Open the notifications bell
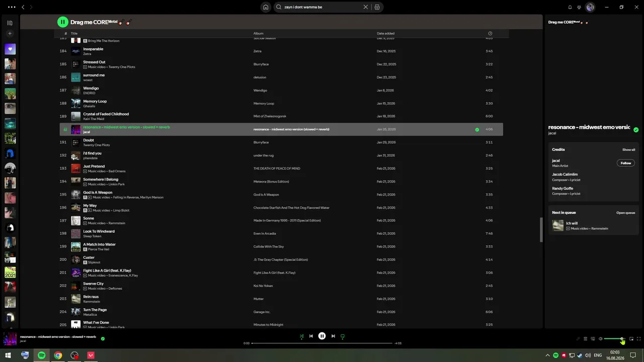The image size is (644, 362). pyautogui.click(x=570, y=7)
